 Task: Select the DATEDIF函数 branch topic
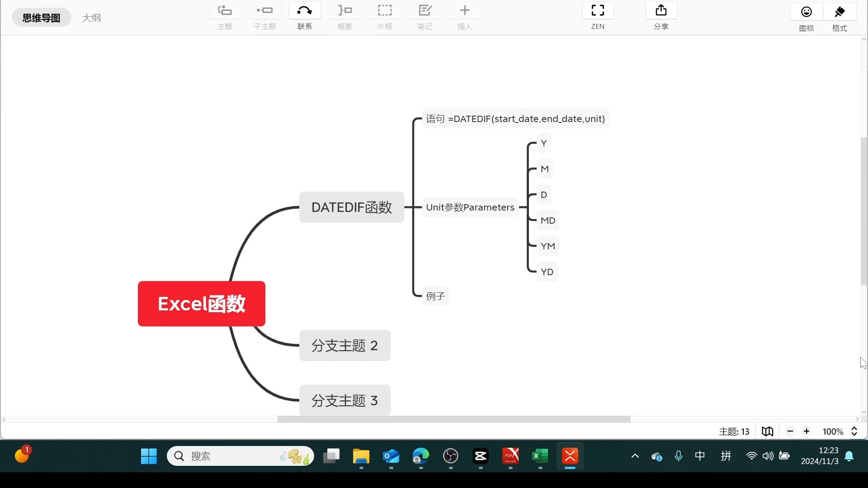(x=352, y=207)
